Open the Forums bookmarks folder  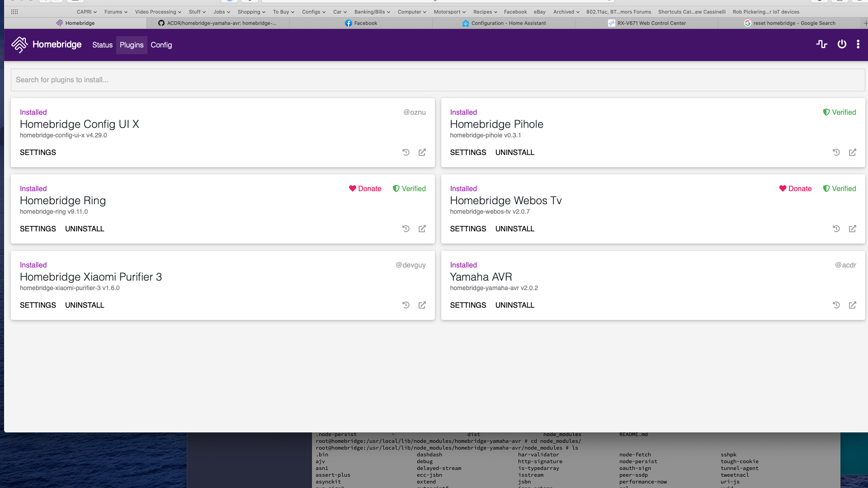click(x=116, y=12)
